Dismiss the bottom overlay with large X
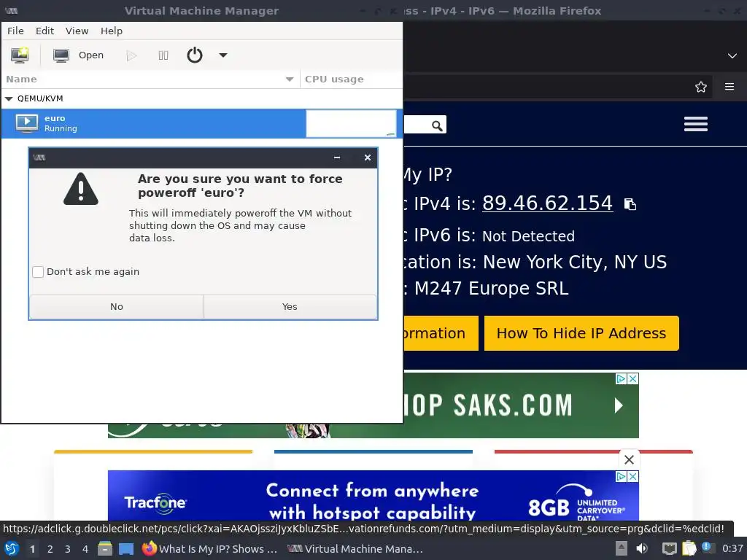Screen dimensions: 747x560 tap(629, 460)
